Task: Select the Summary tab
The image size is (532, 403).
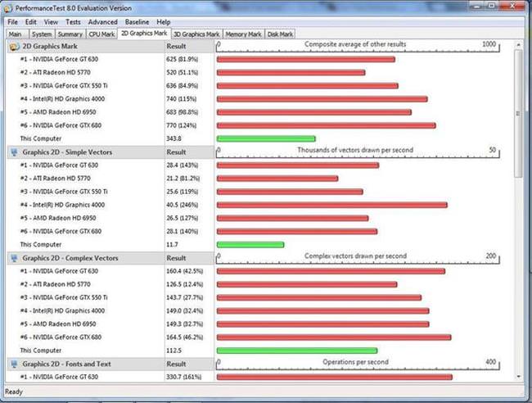Action: point(70,34)
